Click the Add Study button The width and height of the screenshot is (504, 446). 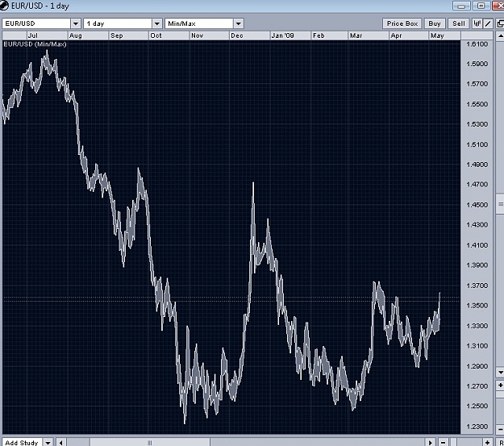[x=22, y=443]
